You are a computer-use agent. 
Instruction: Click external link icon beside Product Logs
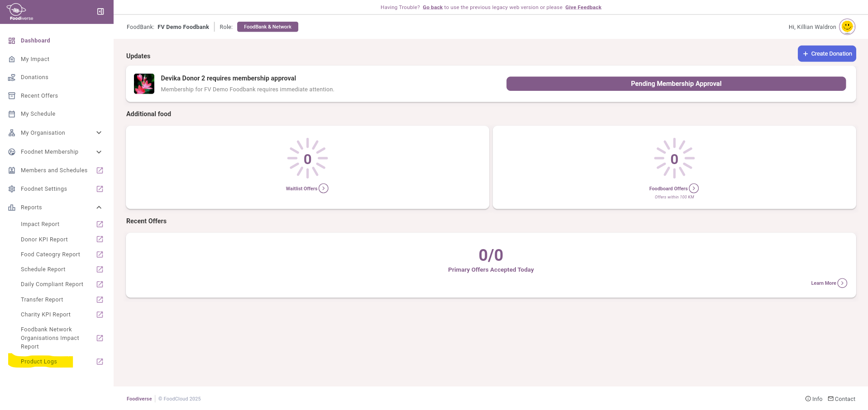[100, 362]
